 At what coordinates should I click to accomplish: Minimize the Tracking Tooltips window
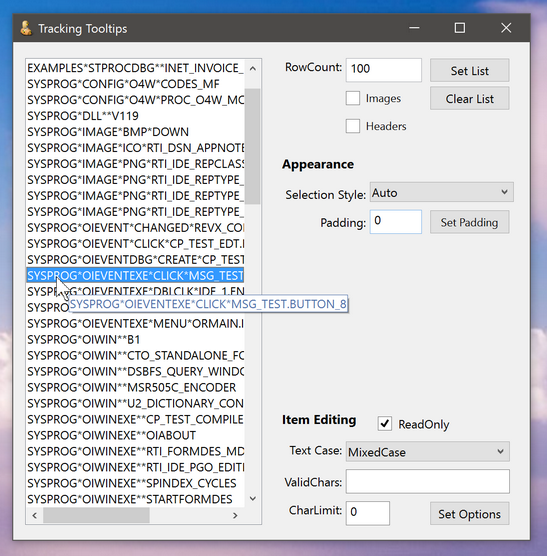[x=414, y=28]
